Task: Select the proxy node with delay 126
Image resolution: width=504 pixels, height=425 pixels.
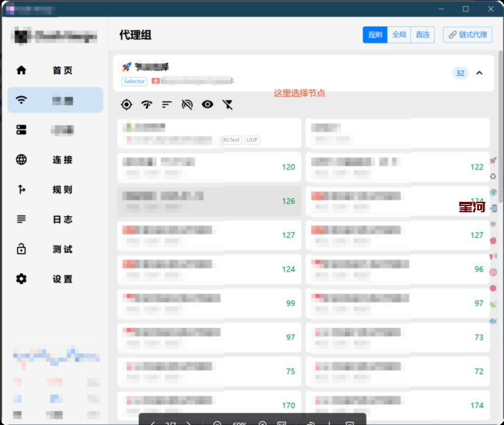Action: point(209,201)
